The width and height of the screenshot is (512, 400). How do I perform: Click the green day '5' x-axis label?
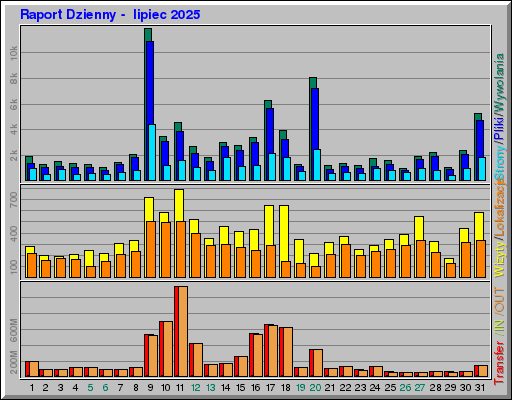90,388
